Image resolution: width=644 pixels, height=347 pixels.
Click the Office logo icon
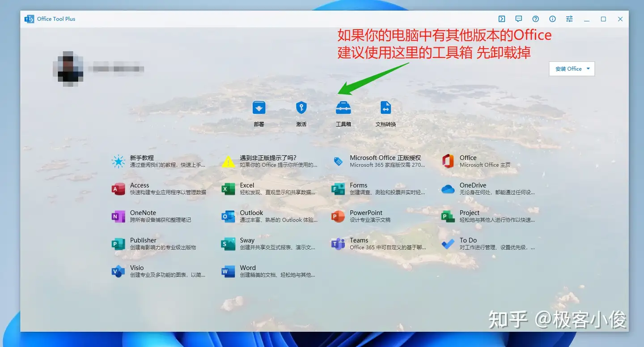448,161
